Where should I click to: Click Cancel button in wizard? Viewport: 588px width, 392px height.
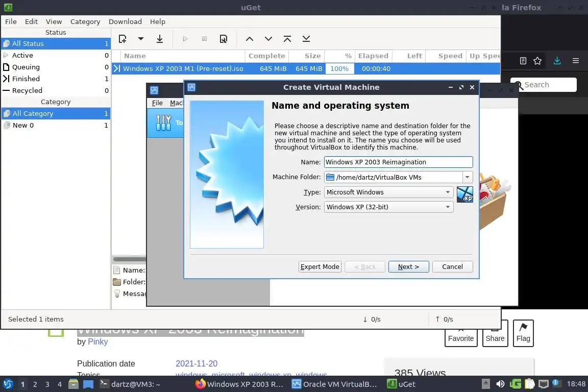click(452, 267)
